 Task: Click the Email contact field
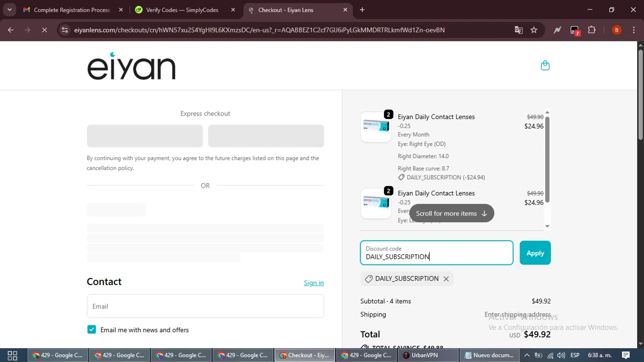point(205,306)
